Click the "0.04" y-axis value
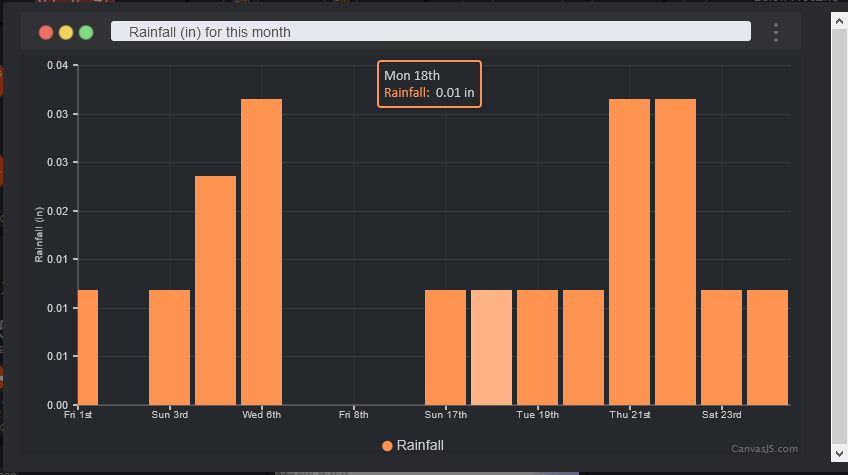 tap(57, 65)
